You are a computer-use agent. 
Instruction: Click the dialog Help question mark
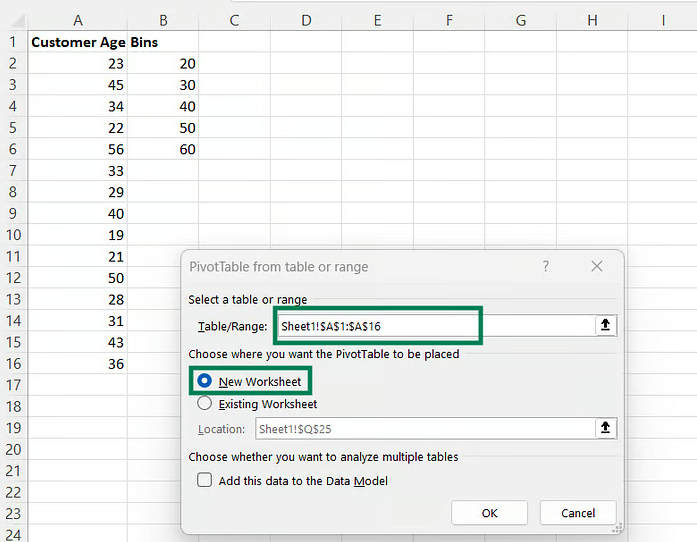coord(545,267)
